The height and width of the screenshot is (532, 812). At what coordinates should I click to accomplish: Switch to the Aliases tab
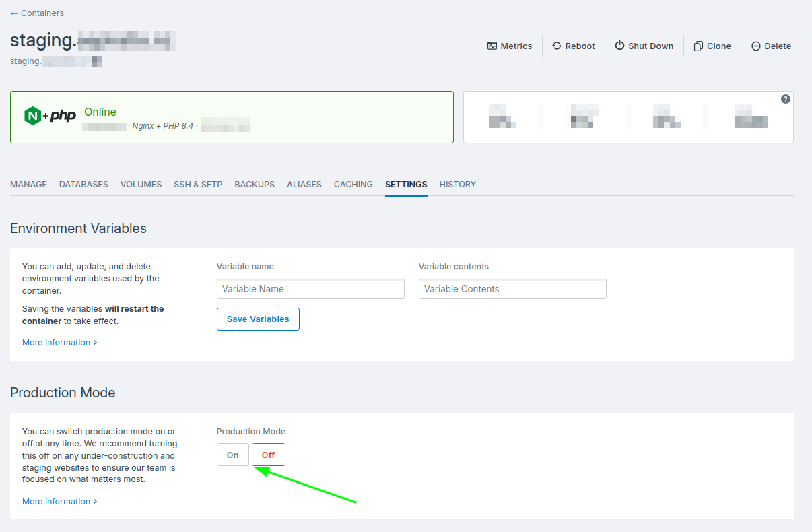[304, 185]
